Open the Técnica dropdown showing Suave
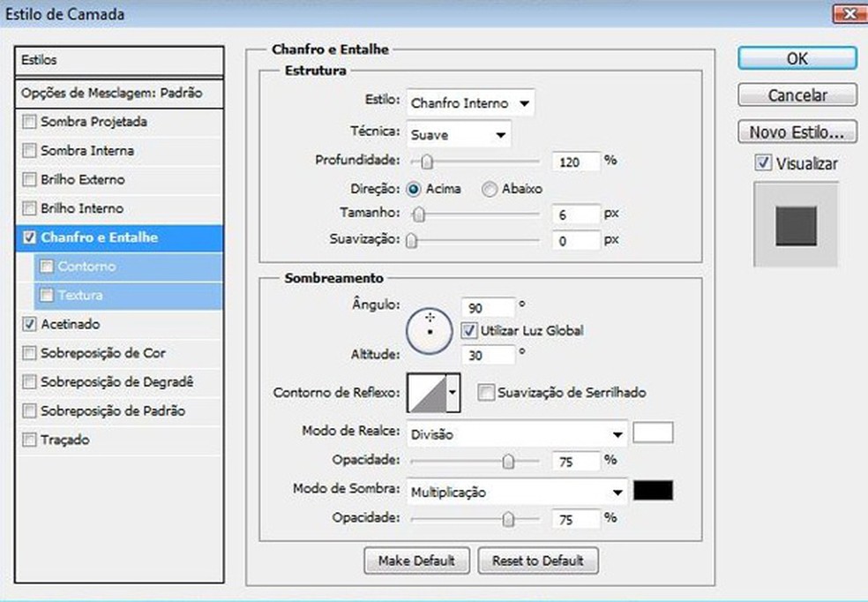The image size is (868, 602). click(459, 134)
